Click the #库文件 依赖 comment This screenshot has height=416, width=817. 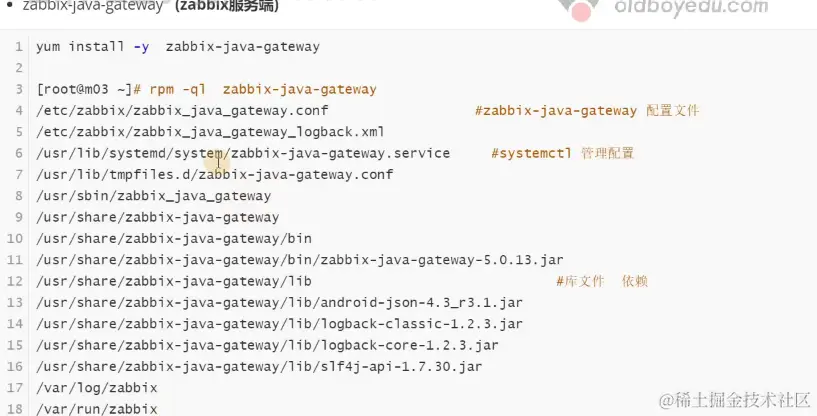(602, 282)
